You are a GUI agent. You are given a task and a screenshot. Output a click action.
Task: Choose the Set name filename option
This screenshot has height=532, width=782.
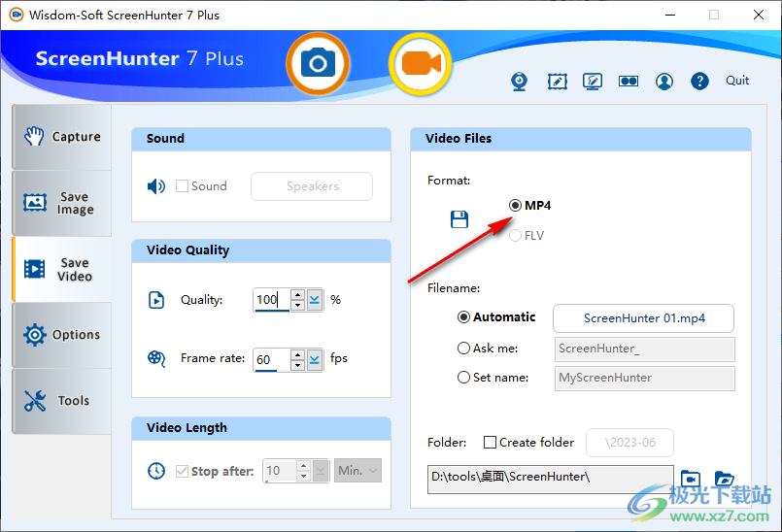(x=463, y=378)
